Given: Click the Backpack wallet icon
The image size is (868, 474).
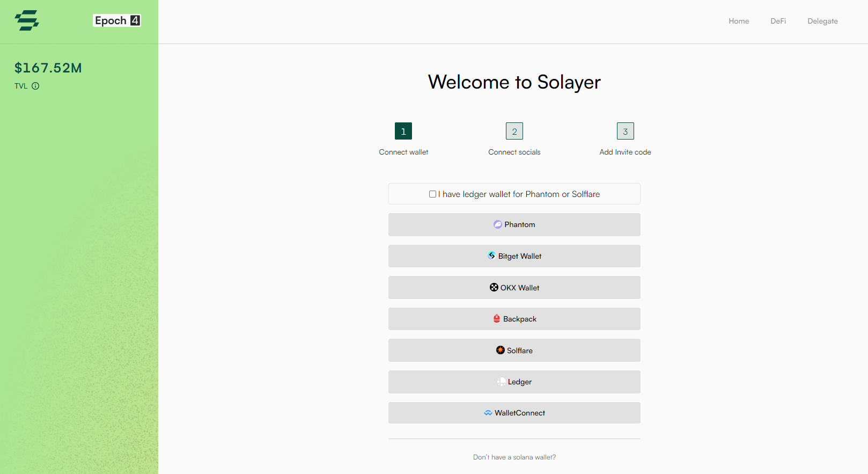Looking at the screenshot, I should tap(497, 319).
